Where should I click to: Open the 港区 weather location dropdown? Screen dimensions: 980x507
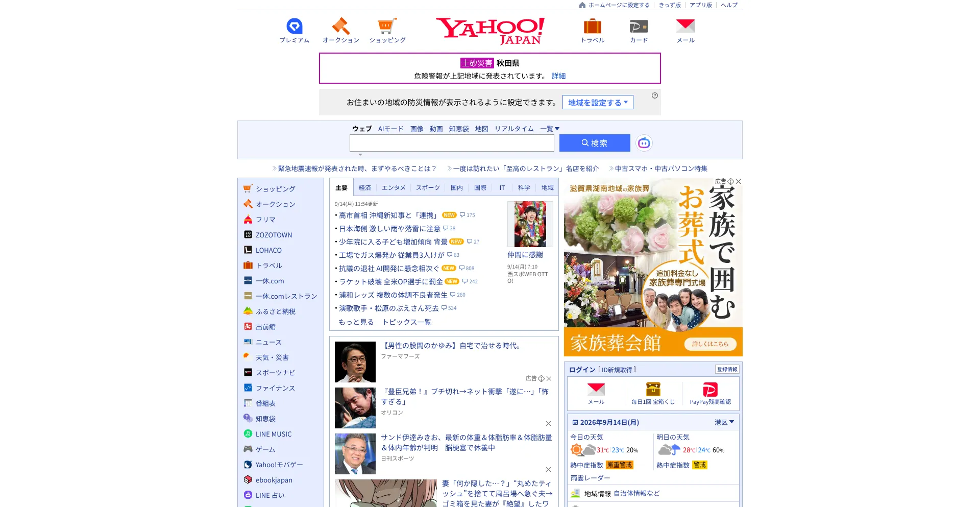click(724, 422)
